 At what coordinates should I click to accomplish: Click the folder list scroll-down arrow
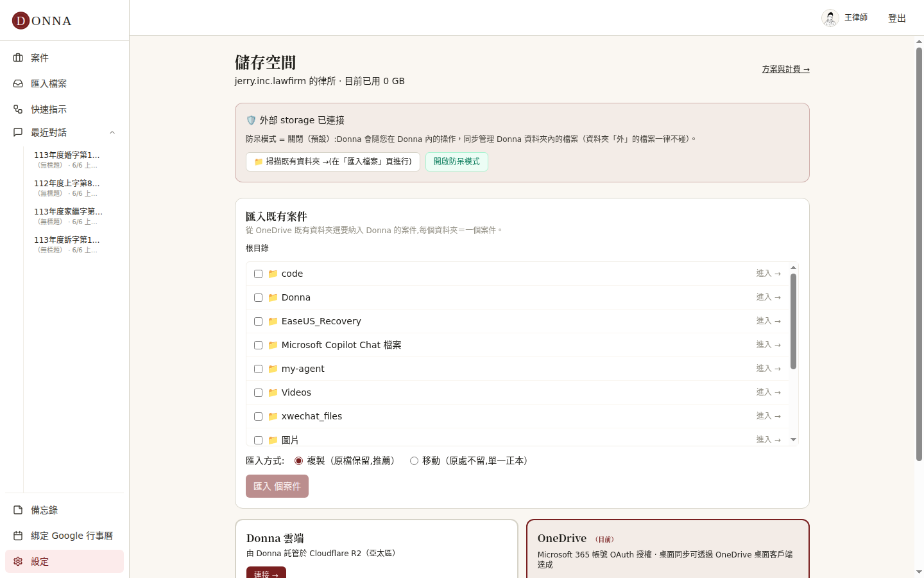tap(793, 440)
